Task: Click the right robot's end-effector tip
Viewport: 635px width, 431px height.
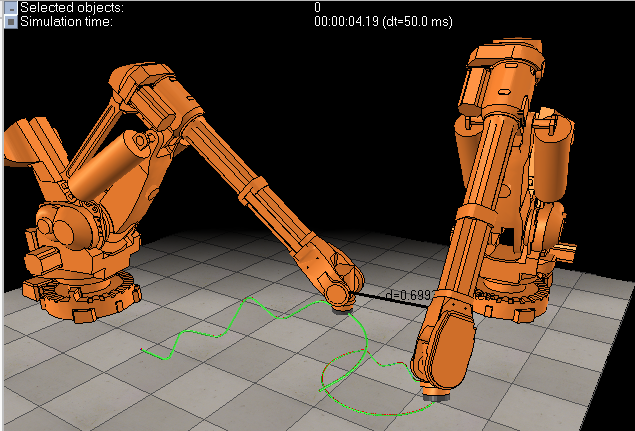Action: (433, 398)
